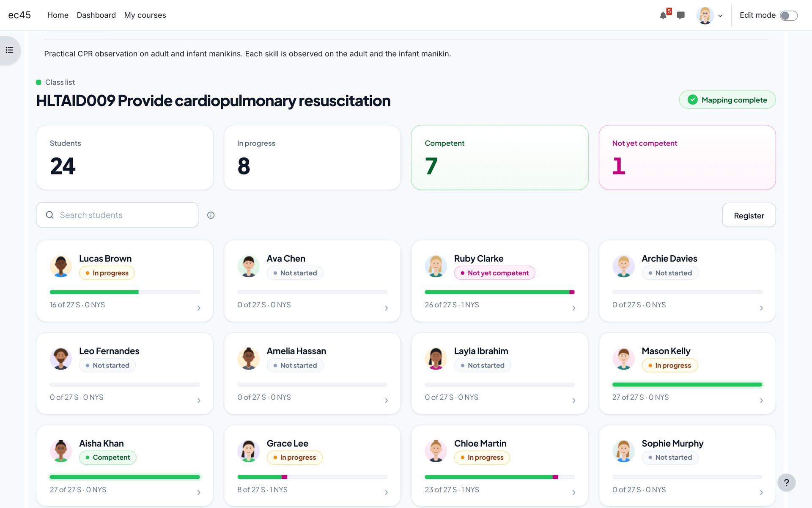
Task: Focus the Search students field
Action: [x=117, y=215]
